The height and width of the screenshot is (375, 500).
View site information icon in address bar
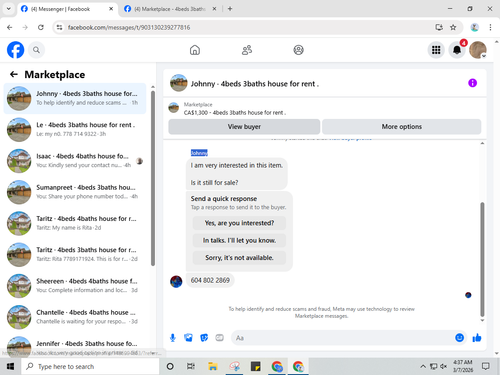pyautogui.click(x=59, y=27)
